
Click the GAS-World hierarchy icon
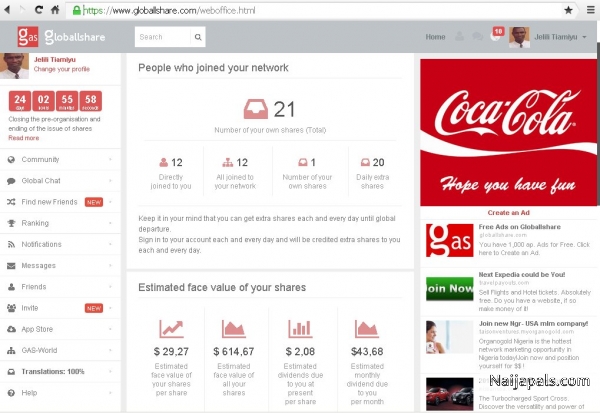point(11,350)
